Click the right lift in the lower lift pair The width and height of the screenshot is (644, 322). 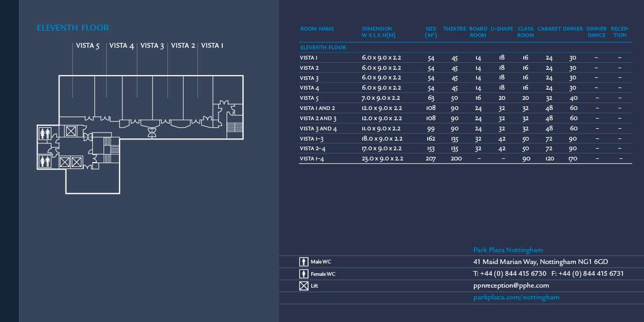point(77,162)
